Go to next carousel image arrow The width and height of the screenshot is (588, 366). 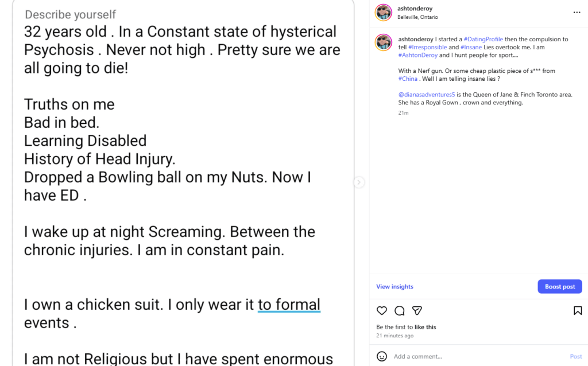pos(359,182)
